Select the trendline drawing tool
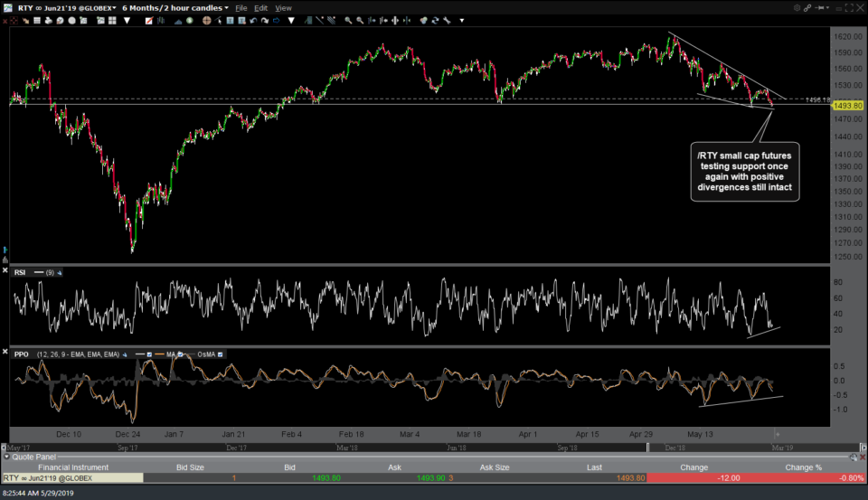868x500 pixels. pos(319,21)
